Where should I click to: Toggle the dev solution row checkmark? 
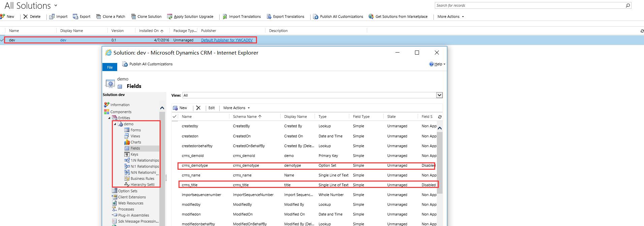(2, 40)
